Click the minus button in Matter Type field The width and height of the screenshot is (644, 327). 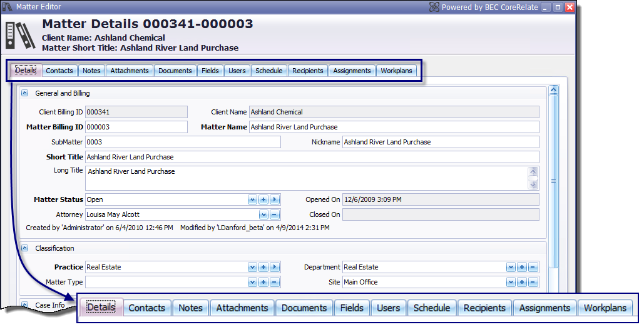coord(275,282)
